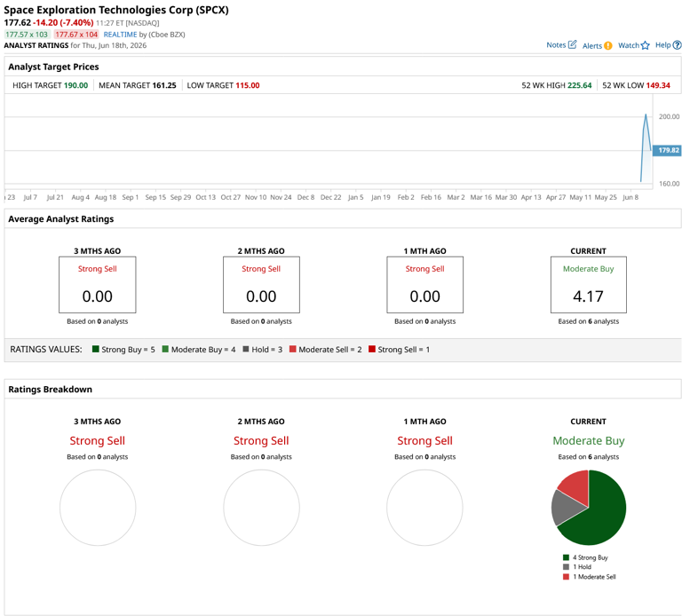The height and width of the screenshot is (616, 682).
Task: Click the Moderate Sell legend square under pie
Action: [566, 577]
